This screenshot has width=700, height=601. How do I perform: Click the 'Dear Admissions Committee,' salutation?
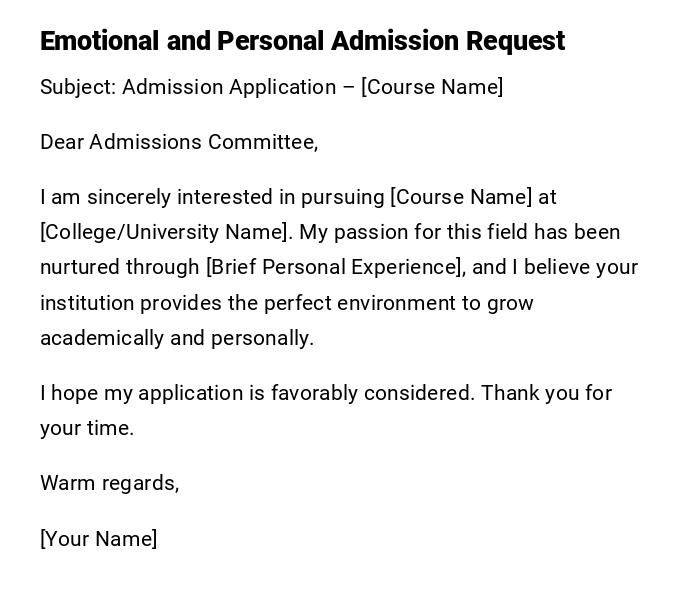179,142
